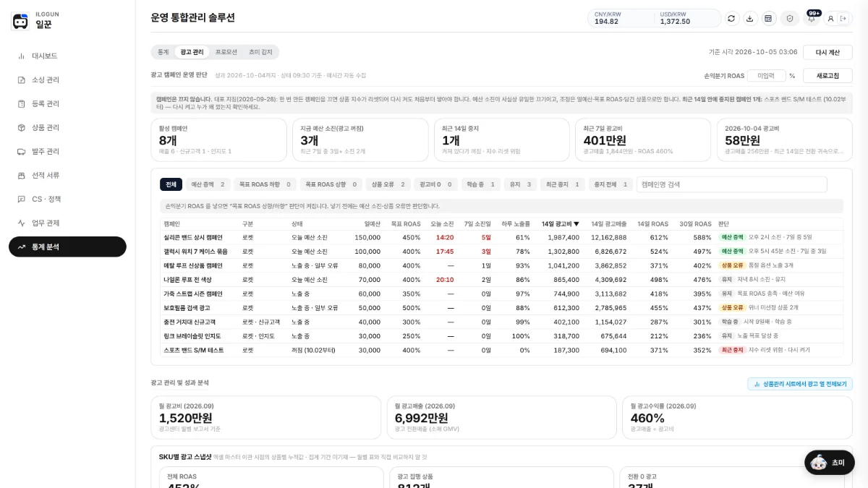Select the 전체 campaign filter chip
The height and width of the screenshot is (488, 868).
tap(171, 184)
